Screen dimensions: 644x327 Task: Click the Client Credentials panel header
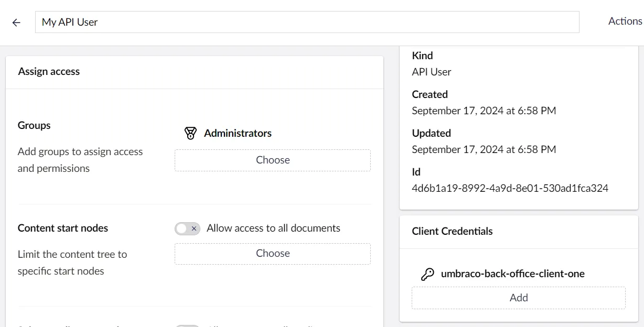click(x=452, y=231)
